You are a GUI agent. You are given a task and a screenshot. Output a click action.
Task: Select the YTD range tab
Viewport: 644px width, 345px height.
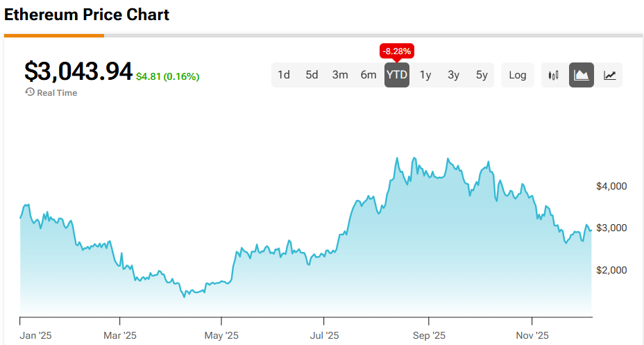397,75
